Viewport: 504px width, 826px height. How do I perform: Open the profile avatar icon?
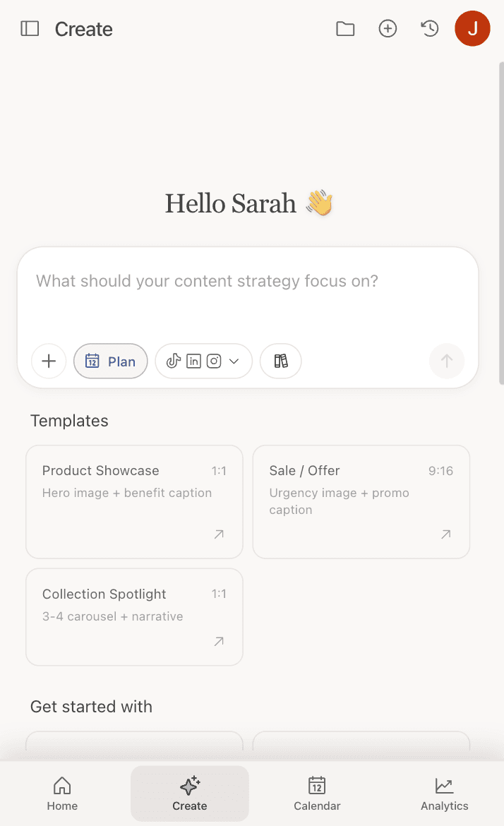pos(472,29)
